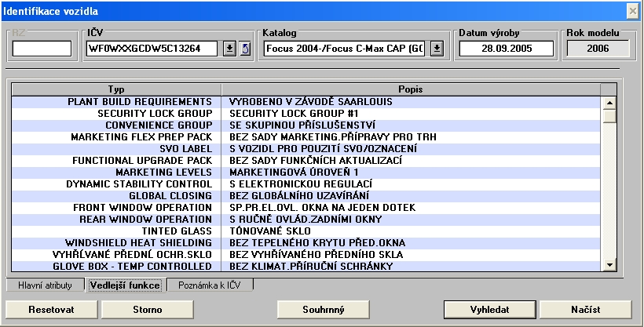Click the scrollbar up arrow in the table
The height and width of the screenshot is (327, 644).
point(609,102)
